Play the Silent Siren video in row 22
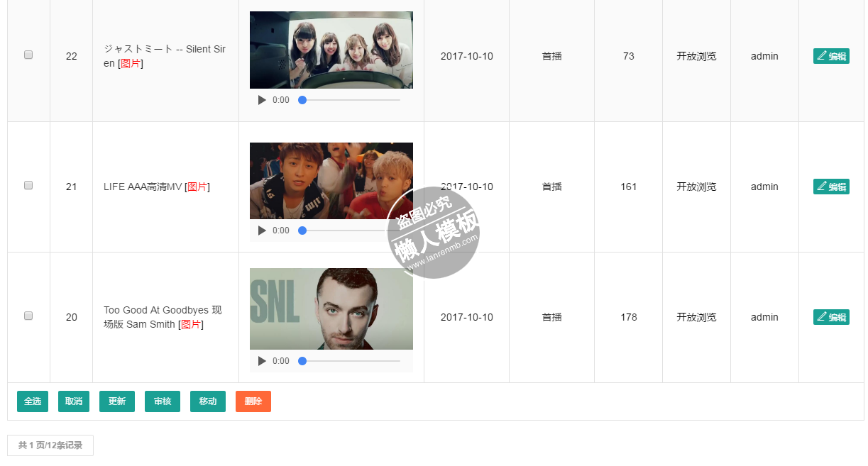Image resolution: width=868 pixels, height=466 pixels. click(x=262, y=100)
